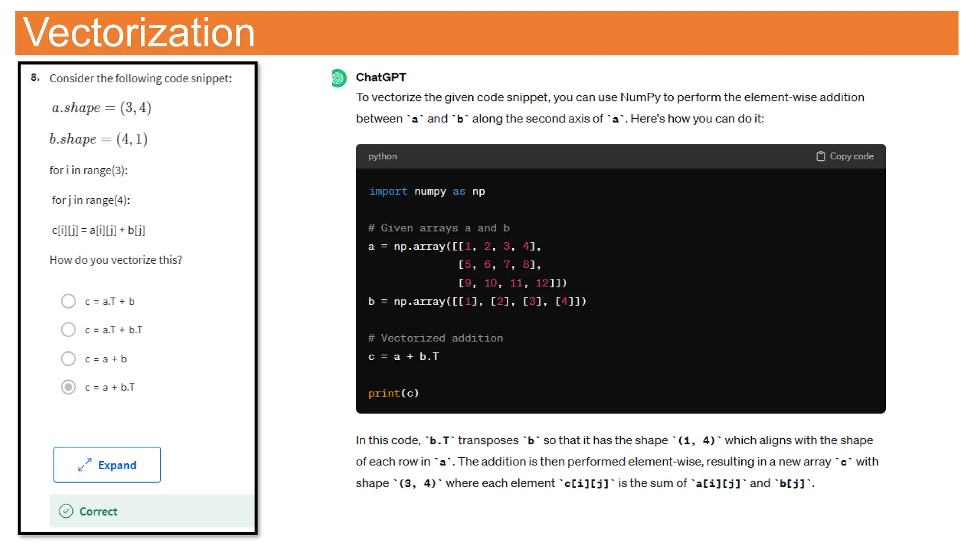Click the Copy code button
The height and width of the screenshot is (551, 980).
pos(845,156)
